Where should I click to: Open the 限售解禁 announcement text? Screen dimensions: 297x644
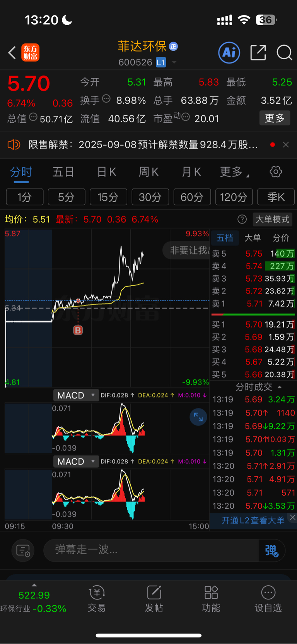[143, 145]
